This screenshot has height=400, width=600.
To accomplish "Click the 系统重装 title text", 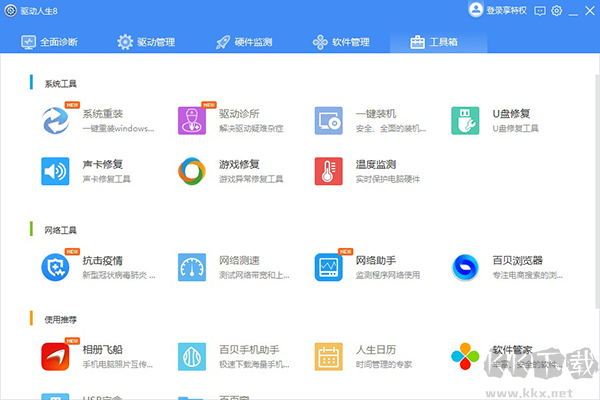I will point(103,114).
